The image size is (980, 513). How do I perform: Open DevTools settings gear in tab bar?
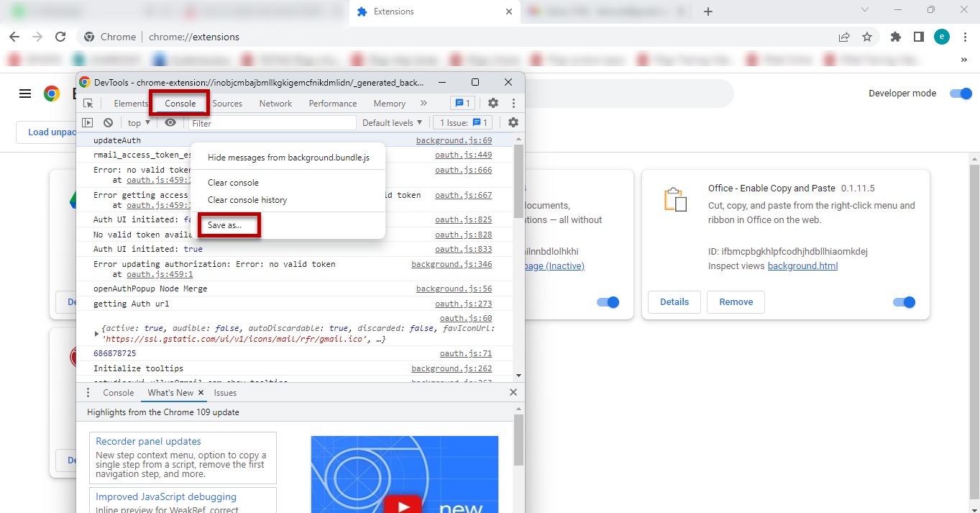pyautogui.click(x=493, y=103)
